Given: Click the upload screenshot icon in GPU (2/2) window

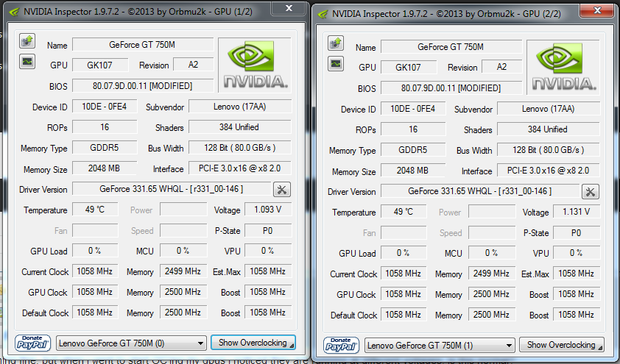Looking at the screenshot, I should 336,43.
